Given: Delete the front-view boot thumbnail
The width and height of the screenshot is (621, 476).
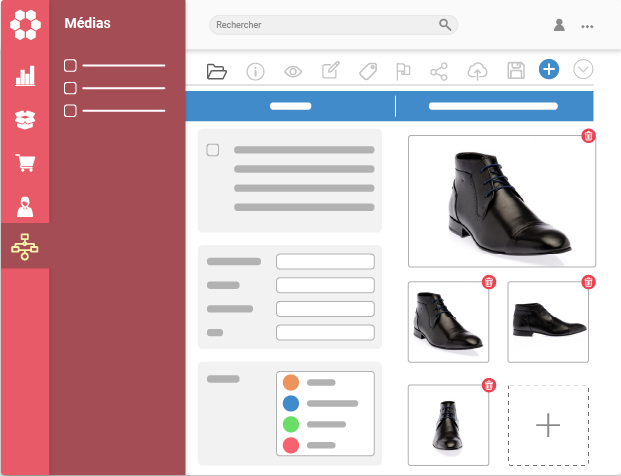Looking at the screenshot, I should (489, 385).
